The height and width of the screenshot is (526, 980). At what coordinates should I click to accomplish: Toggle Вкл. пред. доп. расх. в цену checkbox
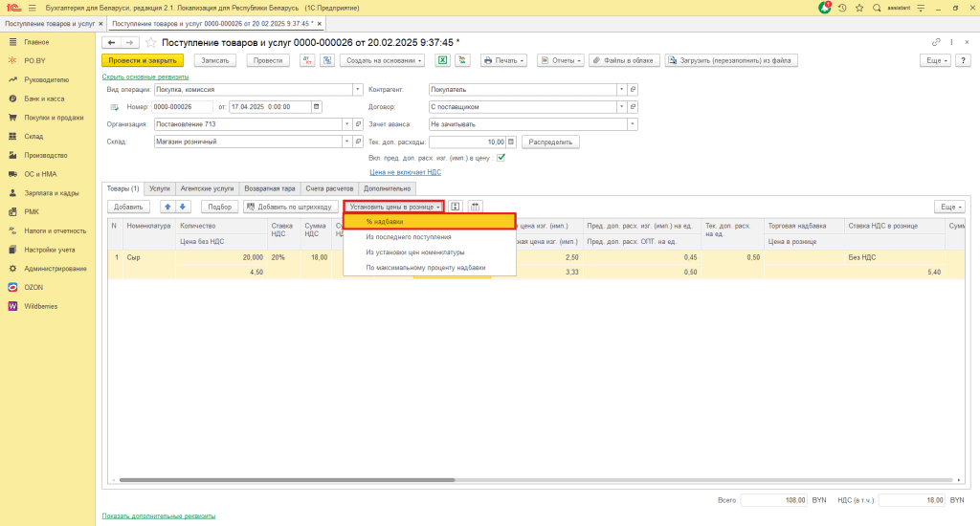coord(501,158)
